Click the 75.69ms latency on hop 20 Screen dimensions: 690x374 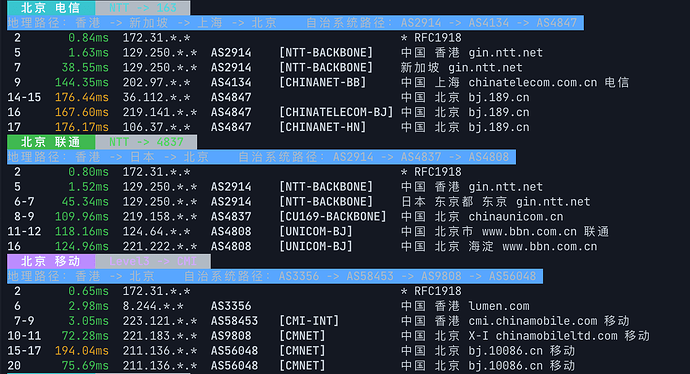click(x=85, y=366)
